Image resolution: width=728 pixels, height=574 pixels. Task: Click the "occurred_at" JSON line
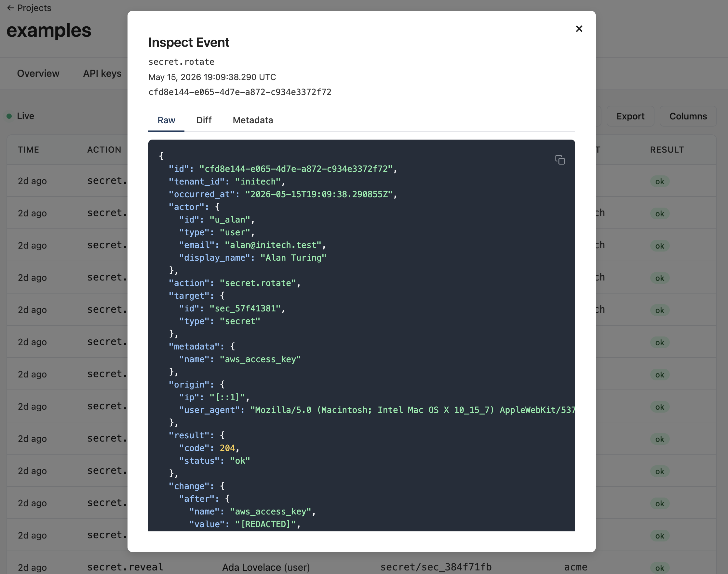pyautogui.click(x=283, y=194)
